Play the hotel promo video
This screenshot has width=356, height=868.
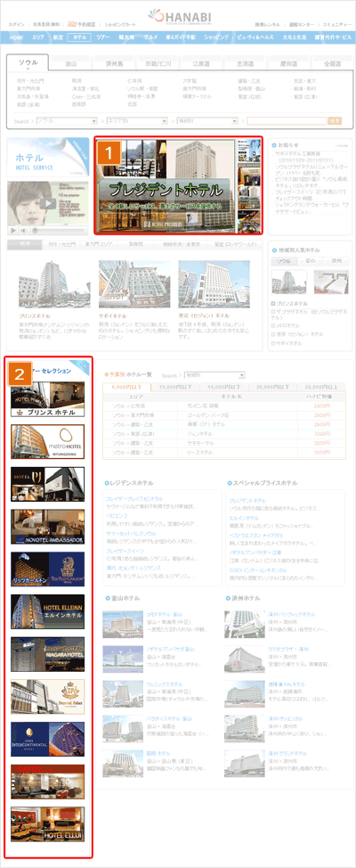point(48,203)
